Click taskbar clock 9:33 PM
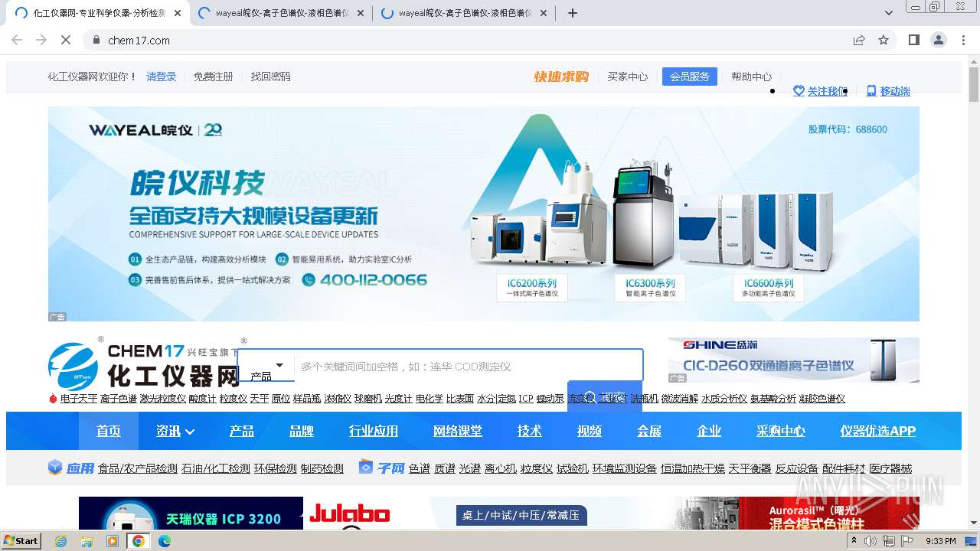 pos(941,541)
